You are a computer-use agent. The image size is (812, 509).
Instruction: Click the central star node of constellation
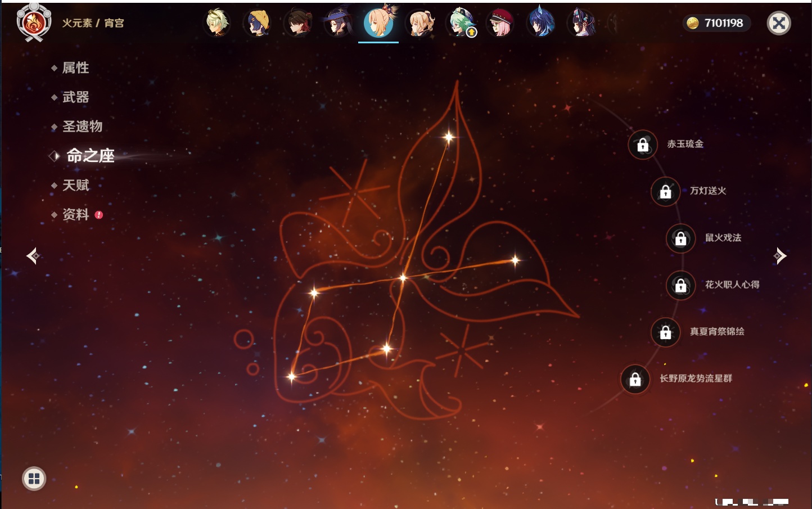(x=403, y=277)
